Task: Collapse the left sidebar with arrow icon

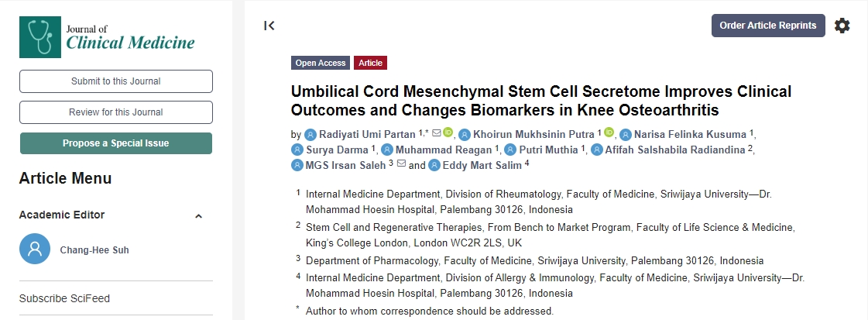Action: click(x=269, y=26)
